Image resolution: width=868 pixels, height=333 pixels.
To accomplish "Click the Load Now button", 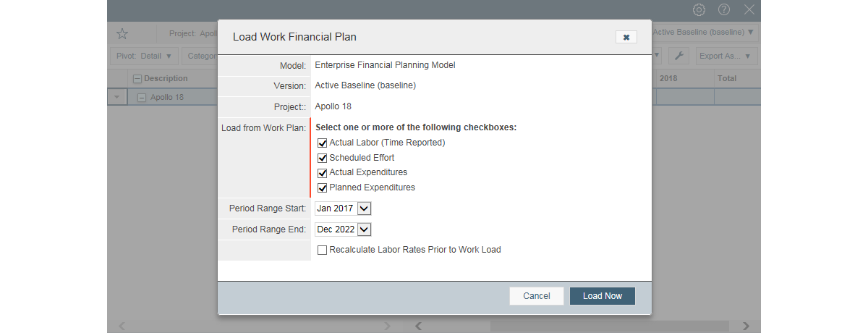I will click(x=603, y=296).
